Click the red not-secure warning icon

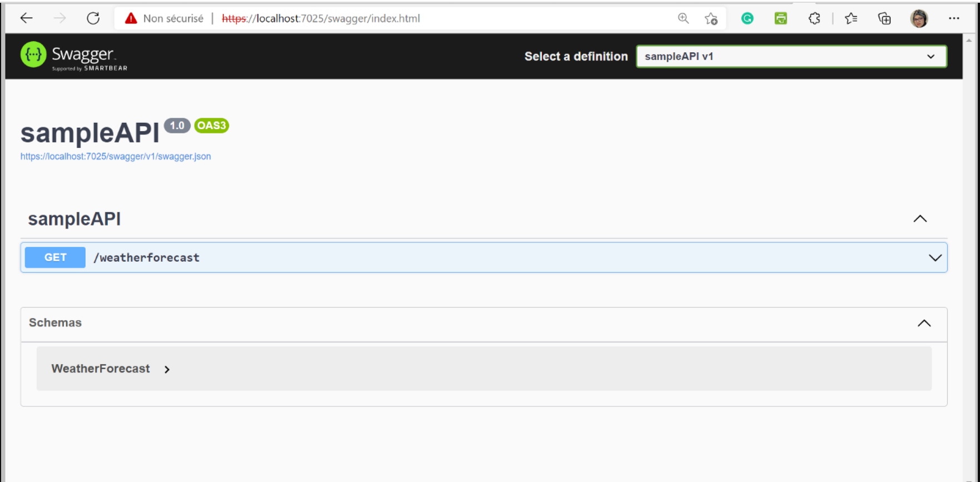[131, 18]
